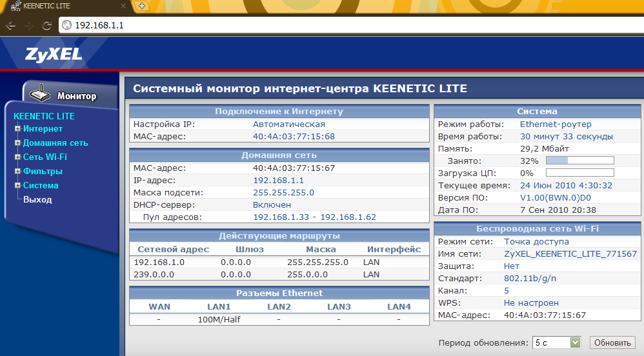
Task: Click the home network IP address 192.168.1.1 link
Action: 278,181
